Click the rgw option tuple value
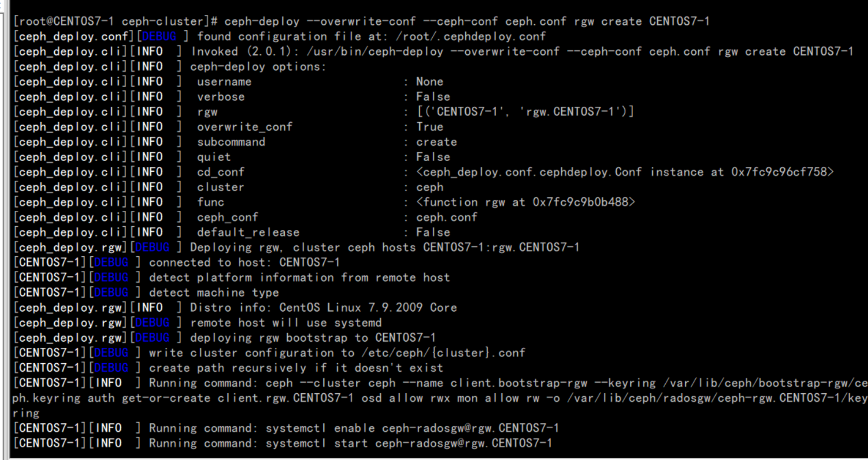The image size is (868, 460). (525, 112)
